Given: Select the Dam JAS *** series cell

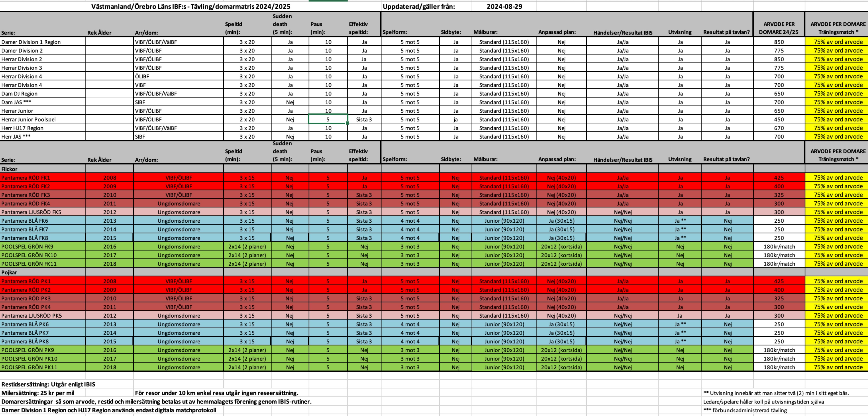Looking at the screenshot, I should click(x=16, y=102).
